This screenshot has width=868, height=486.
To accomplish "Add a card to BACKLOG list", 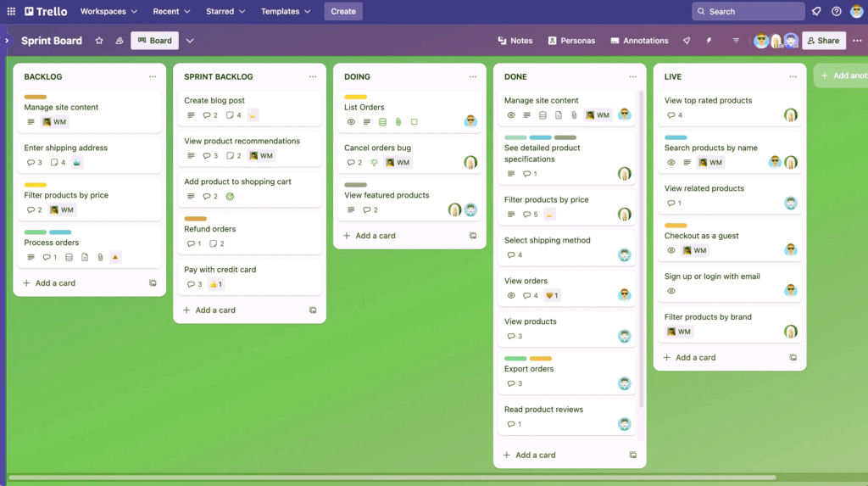I will (x=48, y=282).
